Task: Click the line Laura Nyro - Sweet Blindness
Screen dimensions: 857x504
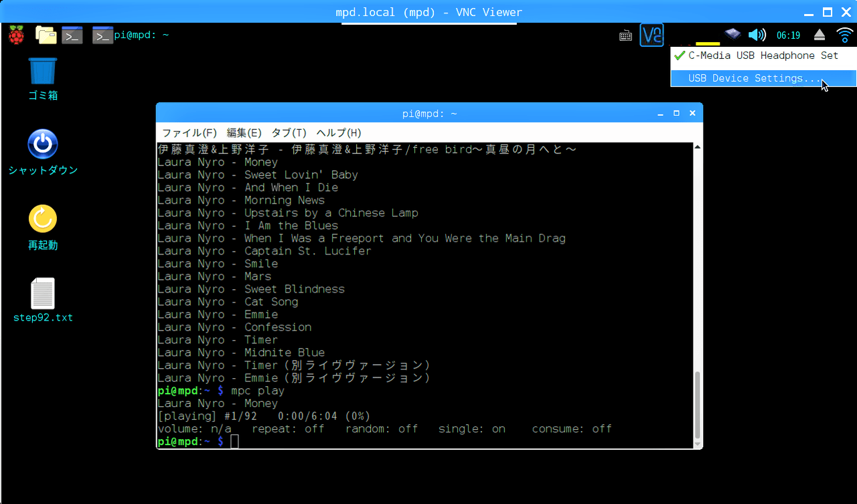Action: (x=251, y=289)
